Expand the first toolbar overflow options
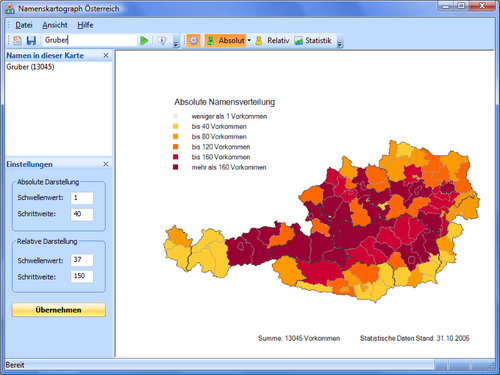This screenshot has height=375, width=500. click(x=176, y=43)
